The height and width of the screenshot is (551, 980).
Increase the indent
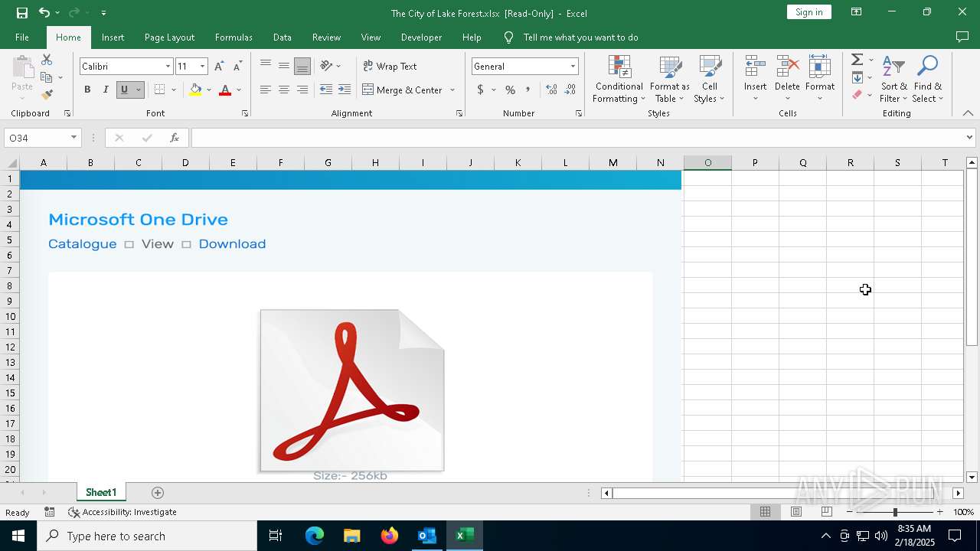345,90
